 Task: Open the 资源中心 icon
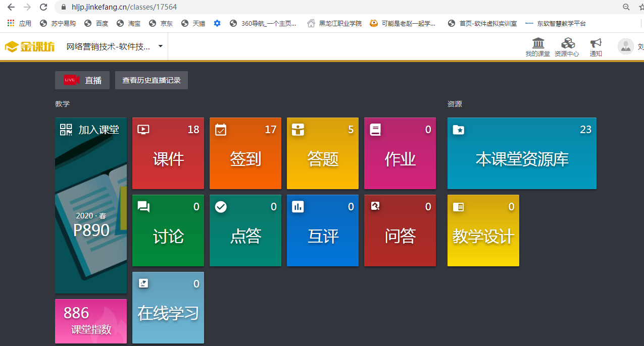567,43
